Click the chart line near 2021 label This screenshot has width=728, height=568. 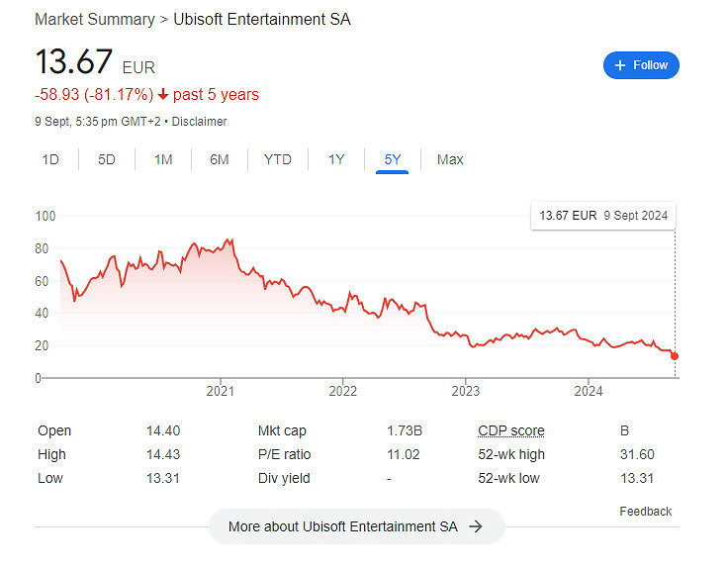(220, 247)
